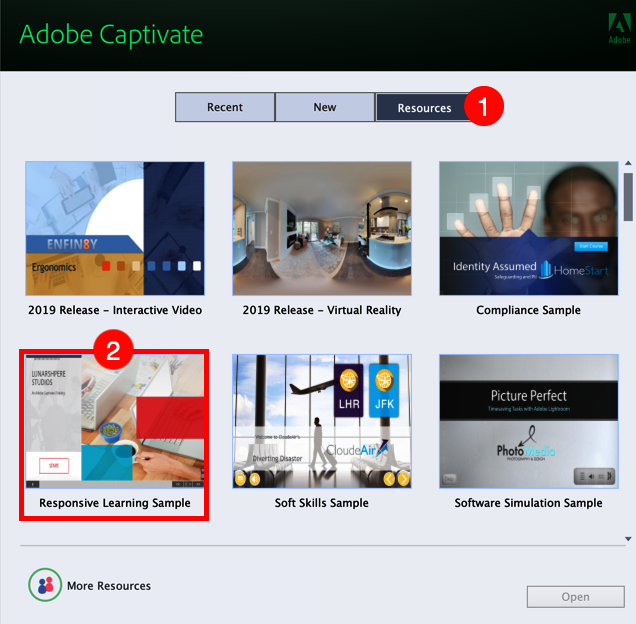This screenshot has height=624, width=636.
Task: Click the scrollbar down arrow
Action: click(x=628, y=539)
